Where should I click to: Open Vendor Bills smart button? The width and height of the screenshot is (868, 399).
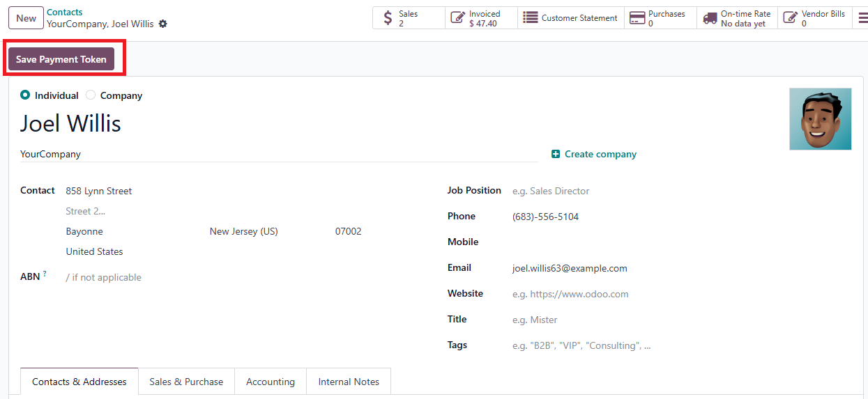coord(814,18)
